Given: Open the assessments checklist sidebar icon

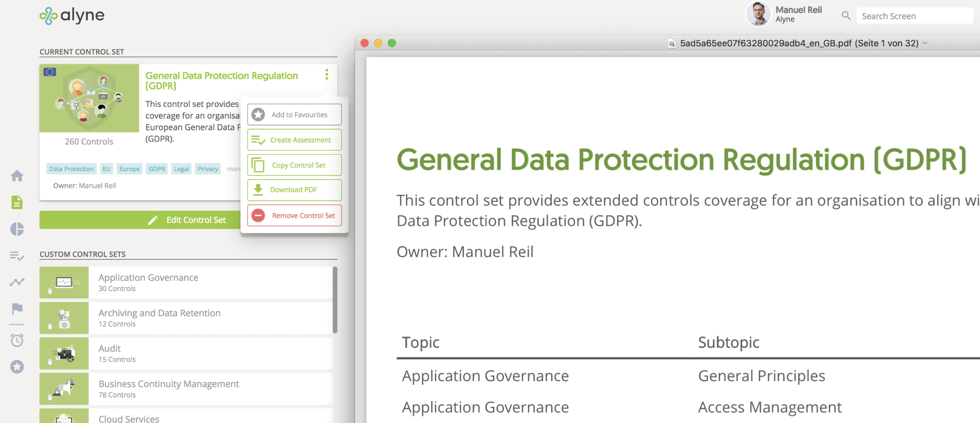Looking at the screenshot, I should point(17,256).
